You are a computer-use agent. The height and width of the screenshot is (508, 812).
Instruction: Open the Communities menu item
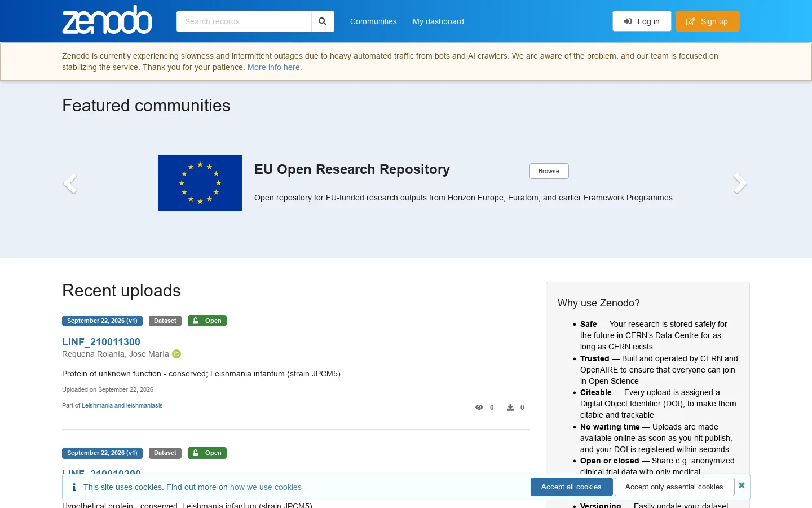pyautogui.click(x=373, y=21)
